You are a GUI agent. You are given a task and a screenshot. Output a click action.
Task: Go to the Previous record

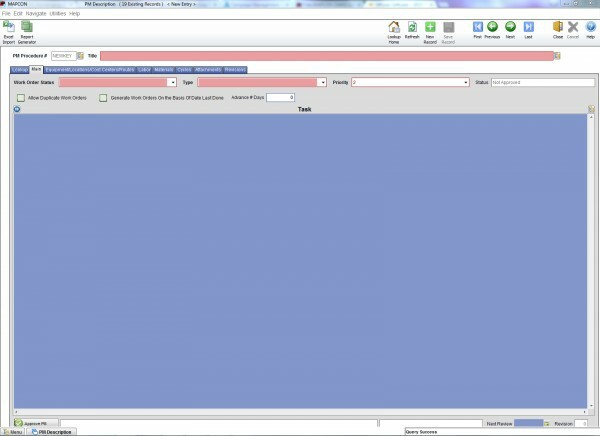[492, 27]
